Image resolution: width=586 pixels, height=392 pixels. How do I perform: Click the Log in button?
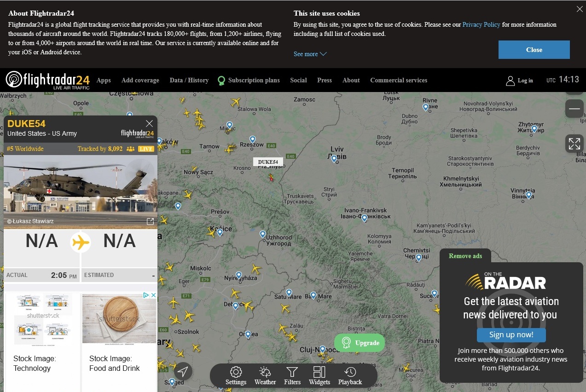(520, 81)
